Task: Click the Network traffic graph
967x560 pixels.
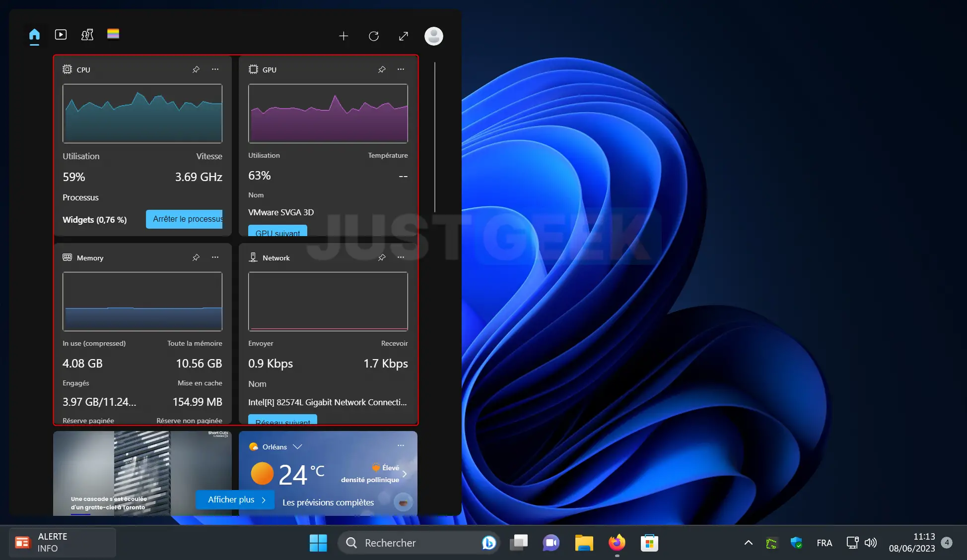Action: 328,302
